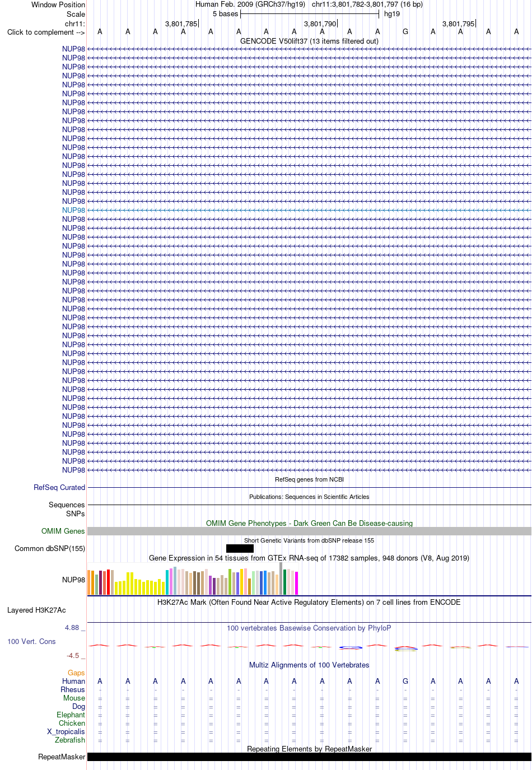Click the PhyloP upper scale value '4.88'
Screen dimensions: 532x770
pos(72,627)
